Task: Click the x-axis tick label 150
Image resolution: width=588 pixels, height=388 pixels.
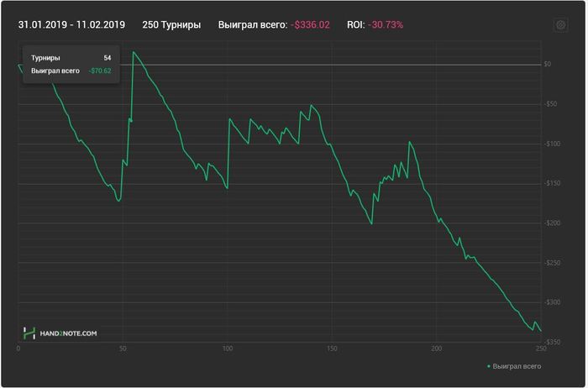Action: click(x=332, y=349)
